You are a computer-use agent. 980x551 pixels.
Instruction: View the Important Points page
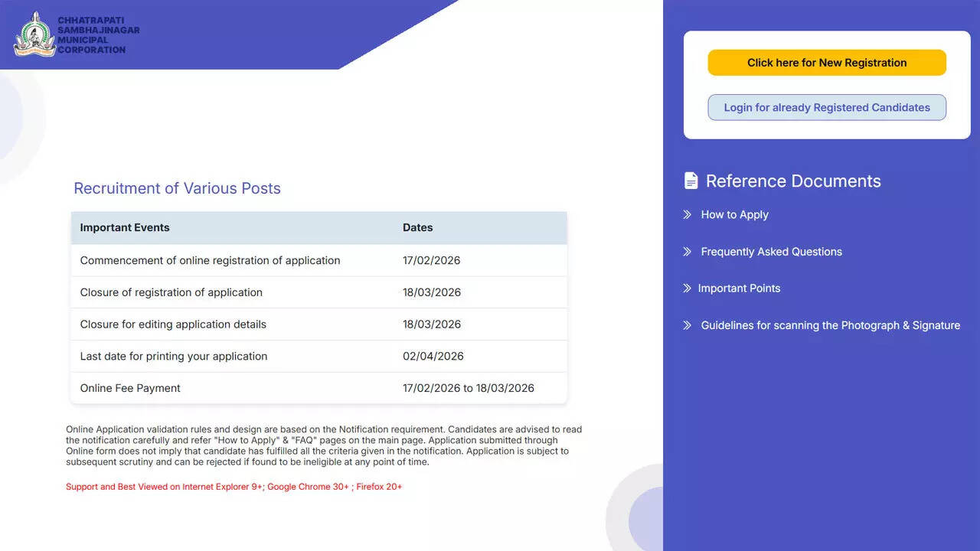pyautogui.click(x=739, y=288)
